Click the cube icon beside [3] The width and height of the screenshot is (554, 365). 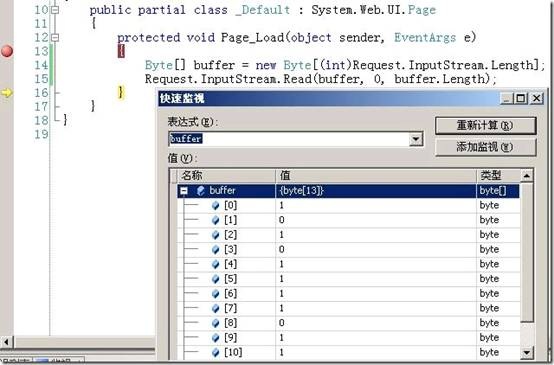coord(216,250)
